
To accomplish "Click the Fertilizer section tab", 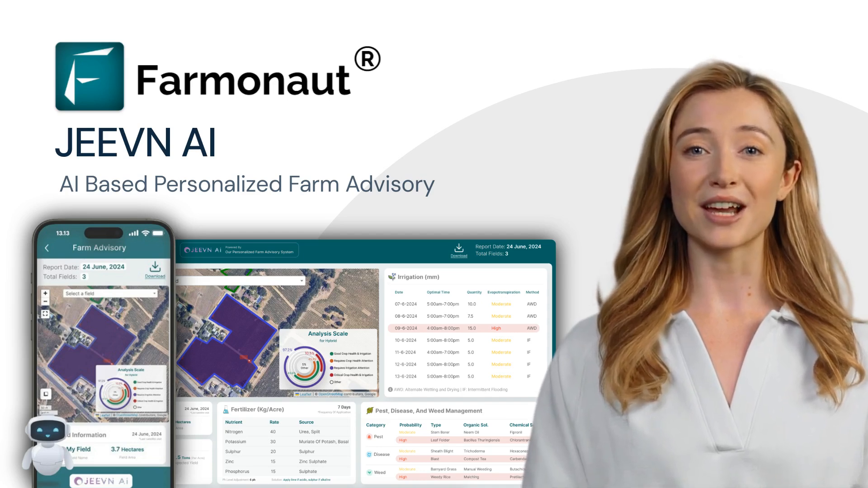I will [x=256, y=409].
